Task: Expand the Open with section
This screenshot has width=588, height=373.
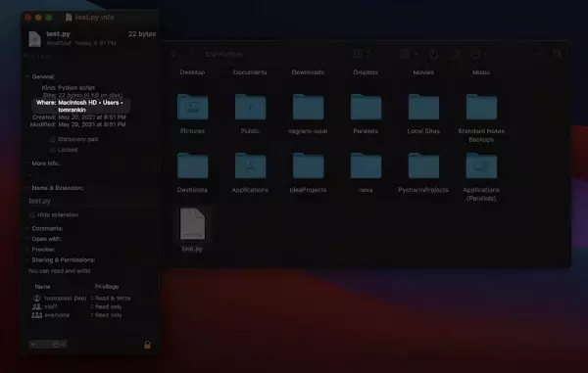Action: click(x=27, y=239)
